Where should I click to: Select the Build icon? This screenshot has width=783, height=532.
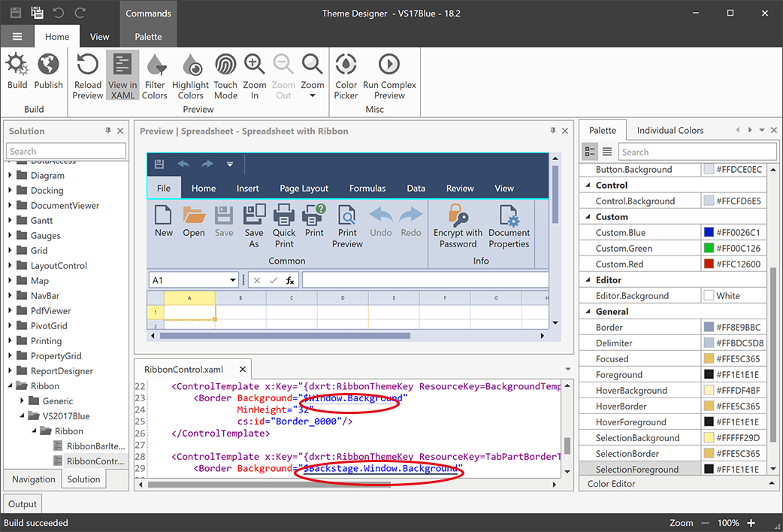[x=17, y=73]
